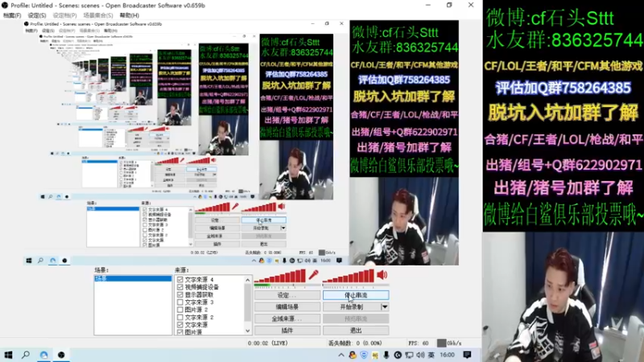The image size is (644, 362).
Task: Click the sources list scroll-up arrow
Action: click(x=248, y=280)
